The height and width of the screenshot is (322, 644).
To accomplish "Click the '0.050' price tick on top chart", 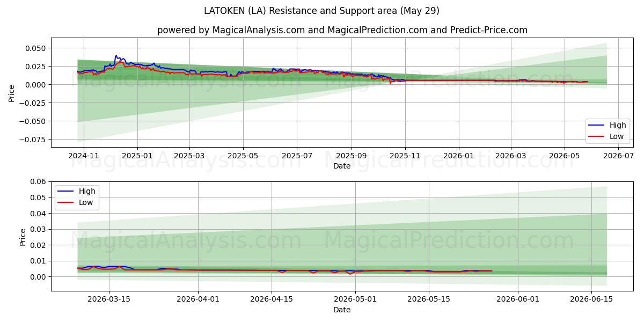I will (36, 48).
